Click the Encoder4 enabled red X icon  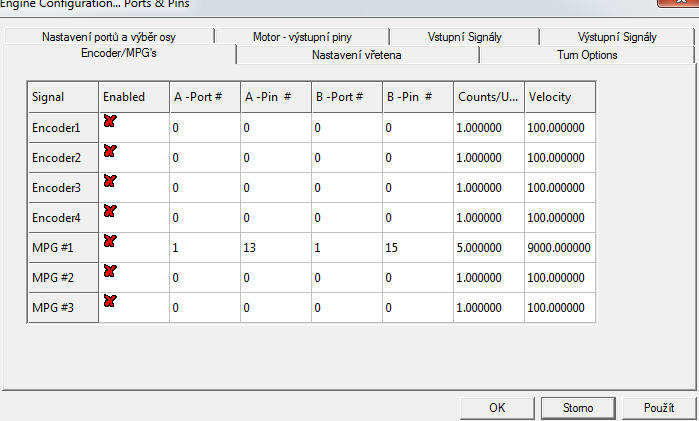[110, 211]
